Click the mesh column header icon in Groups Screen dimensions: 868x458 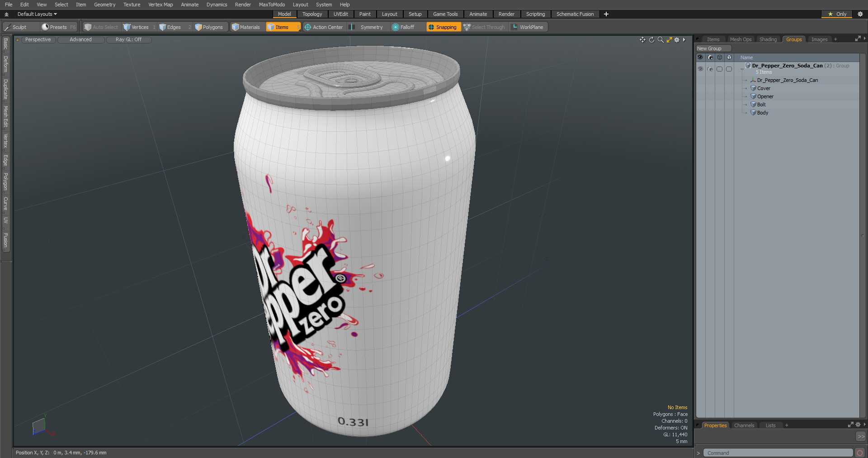729,57
